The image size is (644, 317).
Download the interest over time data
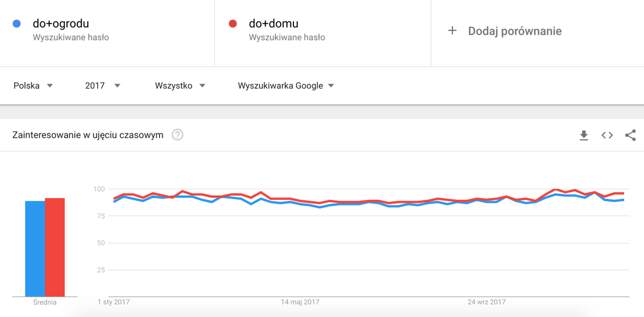583,135
